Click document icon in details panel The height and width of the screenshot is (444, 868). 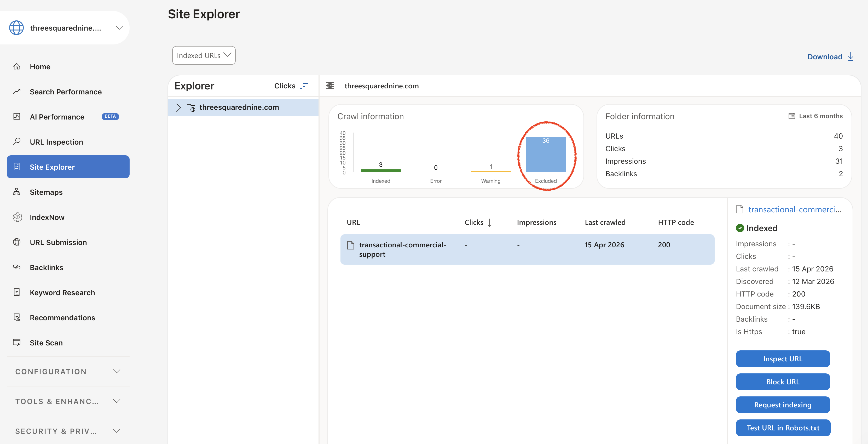click(740, 209)
